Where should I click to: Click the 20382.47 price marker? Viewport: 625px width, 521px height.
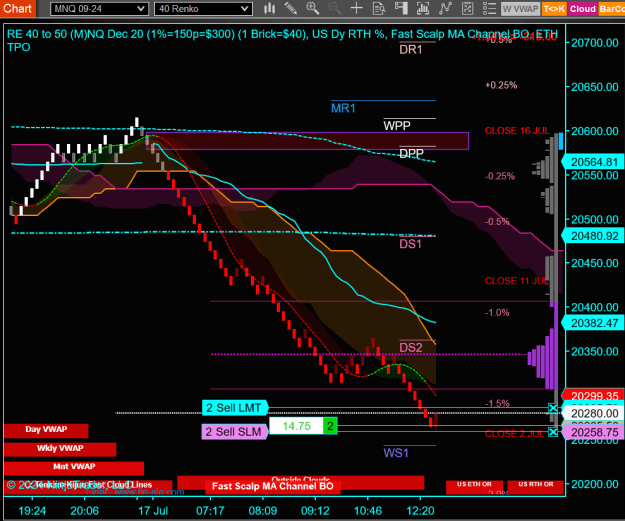point(592,323)
